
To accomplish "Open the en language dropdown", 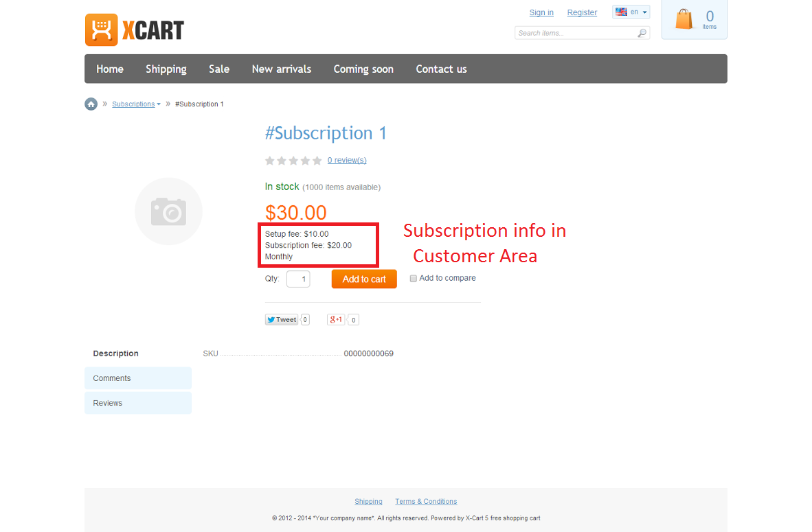I will [x=631, y=12].
